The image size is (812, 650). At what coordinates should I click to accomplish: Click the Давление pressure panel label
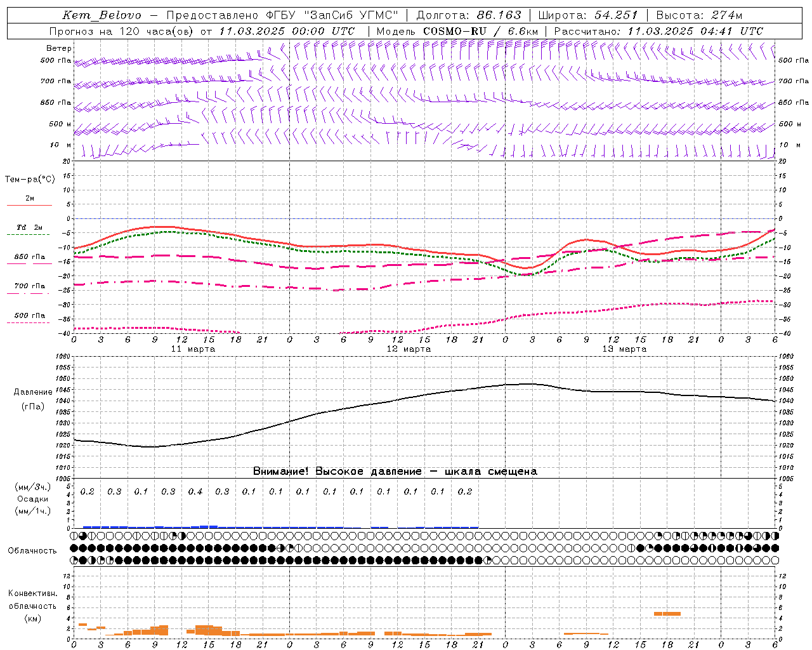click(33, 392)
